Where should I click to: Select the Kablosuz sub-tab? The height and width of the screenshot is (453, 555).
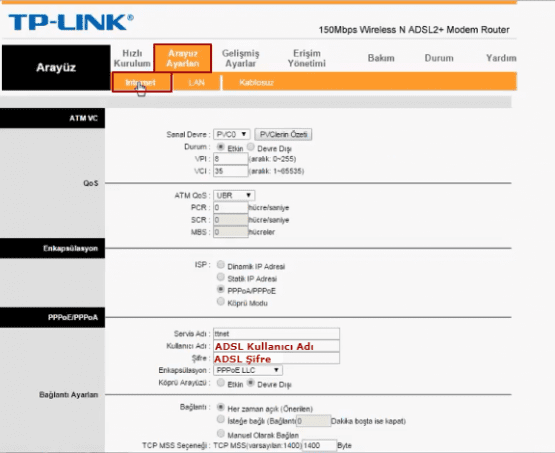[x=256, y=83]
